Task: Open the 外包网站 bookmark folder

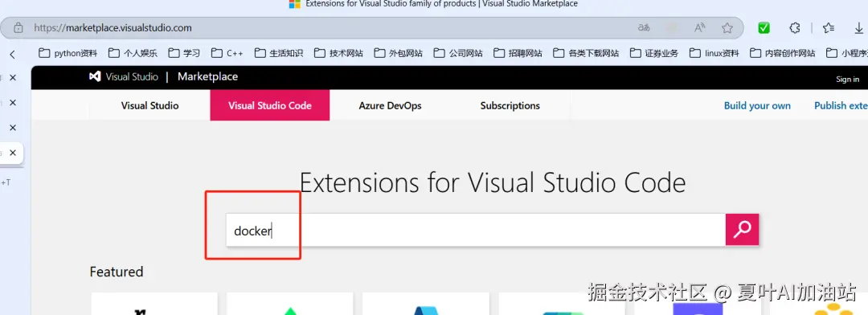Action: coord(399,53)
